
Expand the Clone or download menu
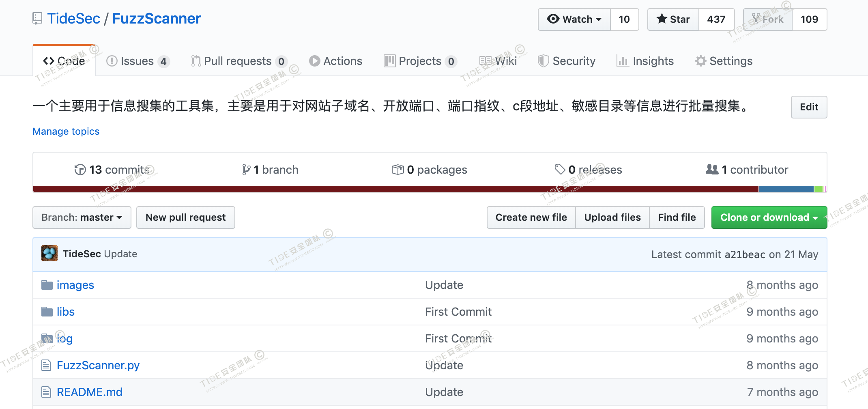(x=769, y=217)
